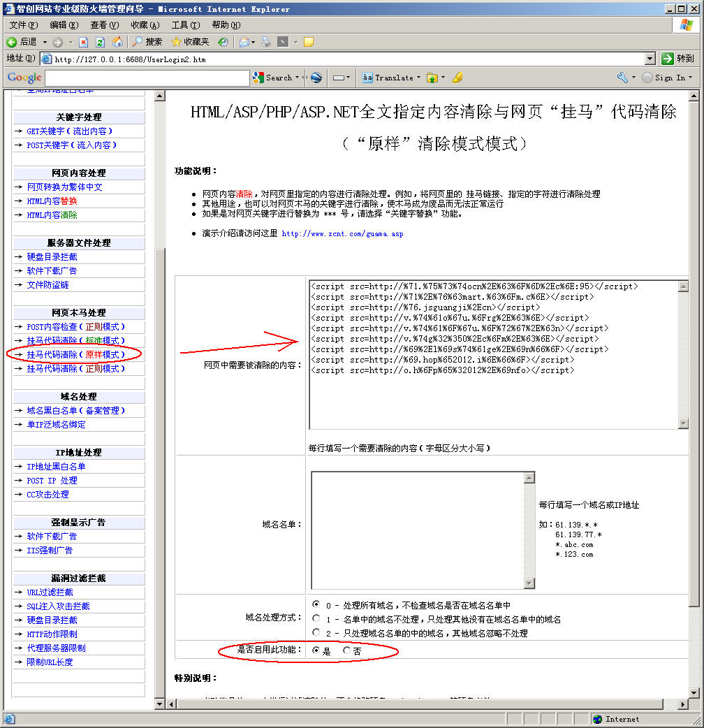The width and height of the screenshot is (704, 728).
Task: Go to the Home page icon
Action: point(117,42)
